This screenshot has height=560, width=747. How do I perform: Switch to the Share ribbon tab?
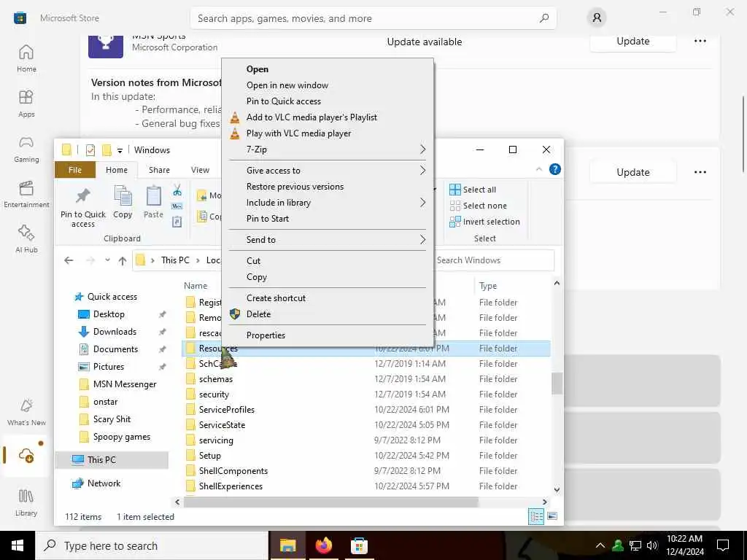(159, 170)
